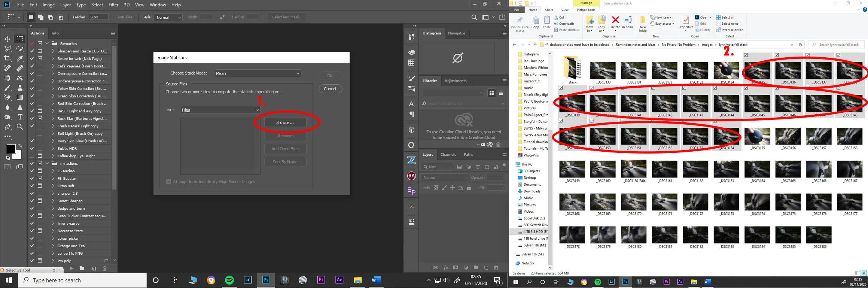The width and height of the screenshot is (868, 288).
Task: Click Cancel in Image Statistics dialog
Action: 330,89
